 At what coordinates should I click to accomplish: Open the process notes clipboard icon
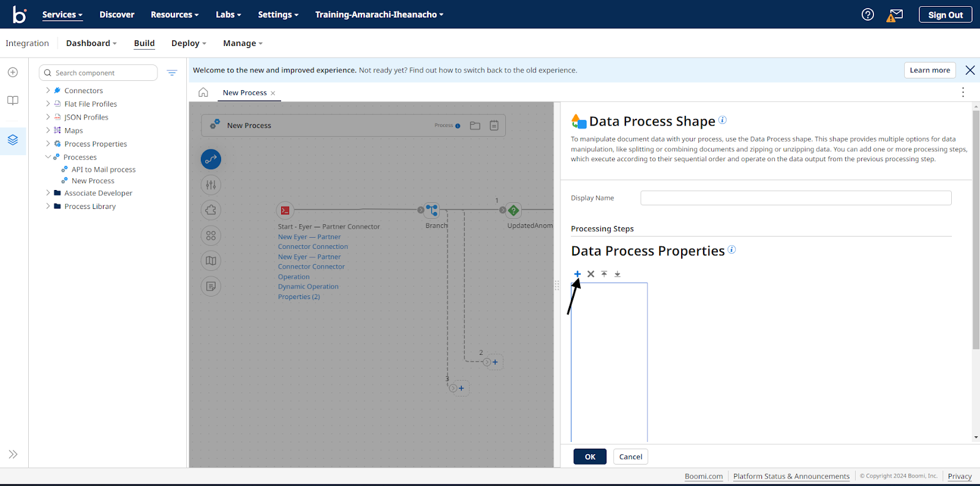point(494,126)
